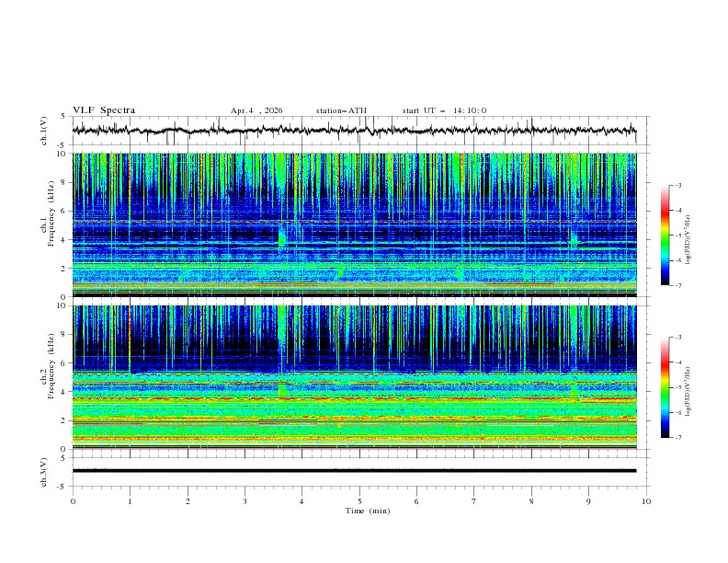Click the "Time (min)" x-axis label
Image resolution: width=728 pixels, height=563 pixels.
point(368,511)
